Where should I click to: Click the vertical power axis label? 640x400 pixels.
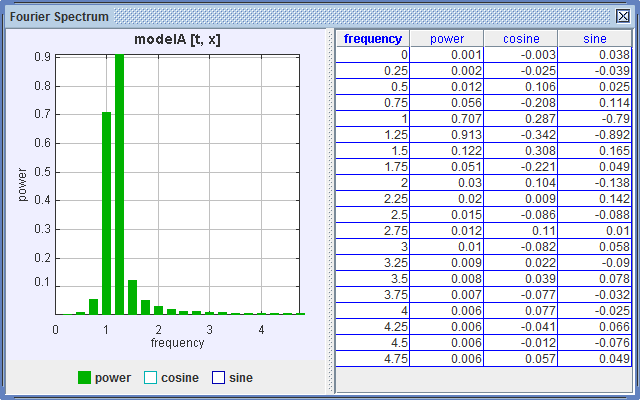(x=23, y=184)
